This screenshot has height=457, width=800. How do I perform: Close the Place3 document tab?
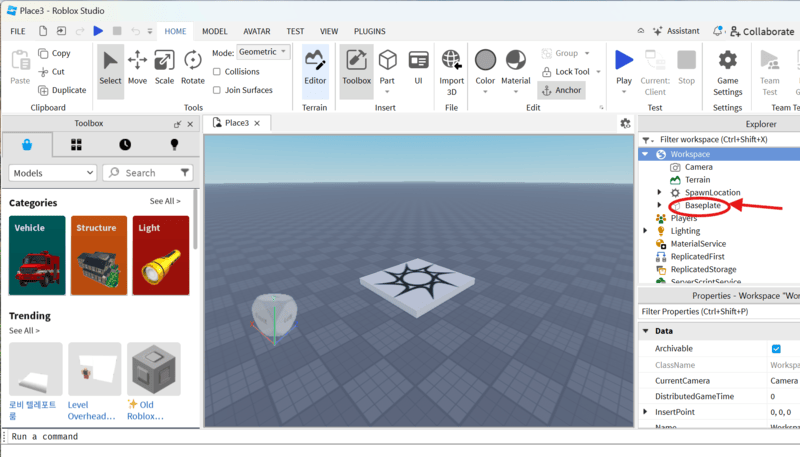(x=257, y=123)
